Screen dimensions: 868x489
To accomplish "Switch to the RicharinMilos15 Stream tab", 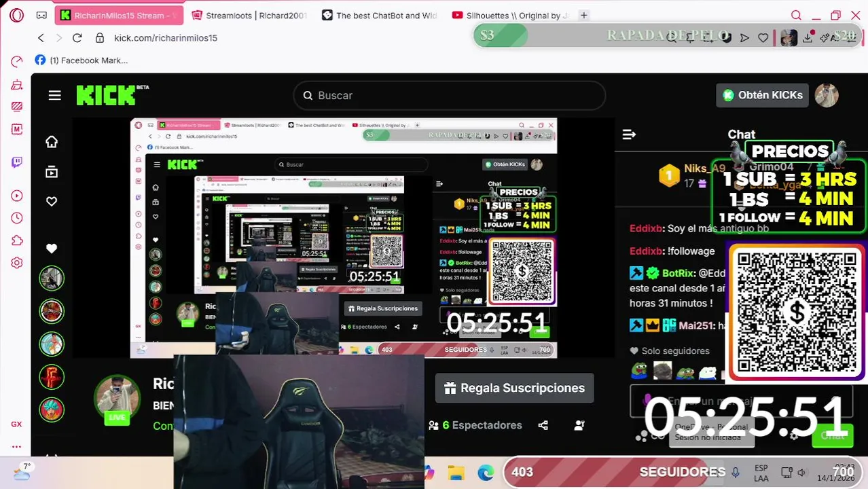I will pyautogui.click(x=120, y=15).
